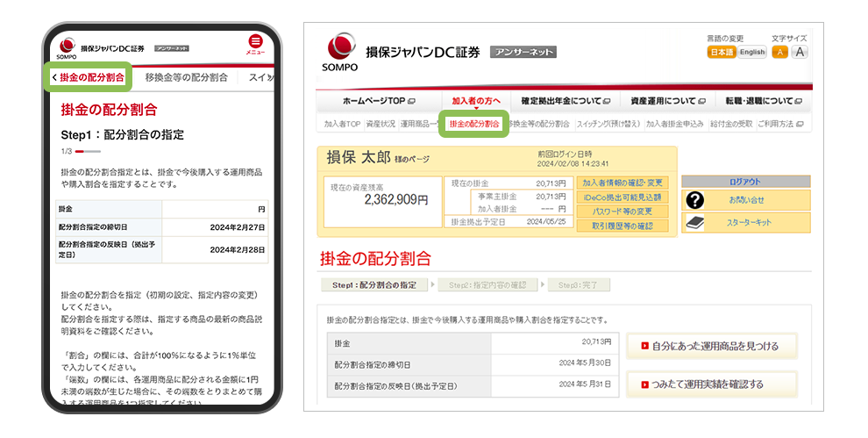Viewport: 868px width, 438px height.
Task: Click the desktop 掛金 table amount 20,713円
Action: 596,342
